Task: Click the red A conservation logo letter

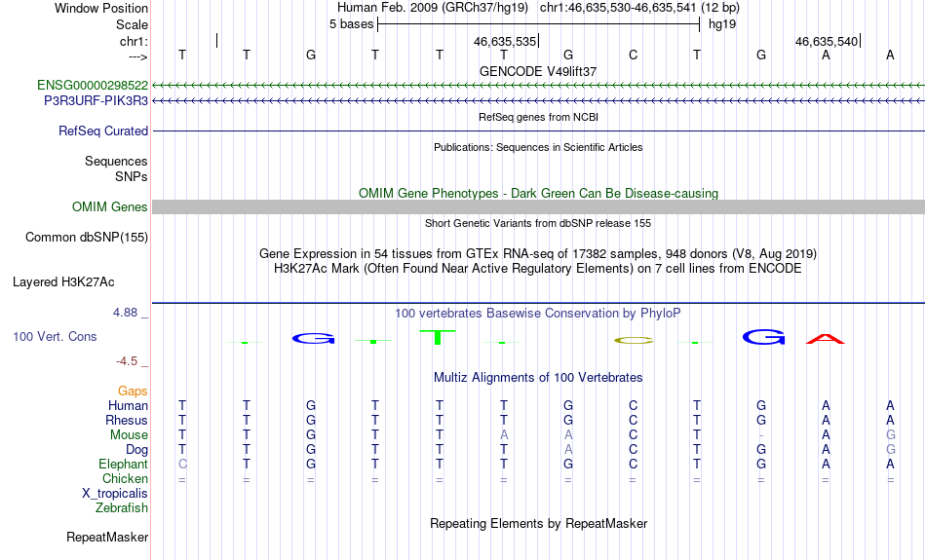Action: click(826, 339)
